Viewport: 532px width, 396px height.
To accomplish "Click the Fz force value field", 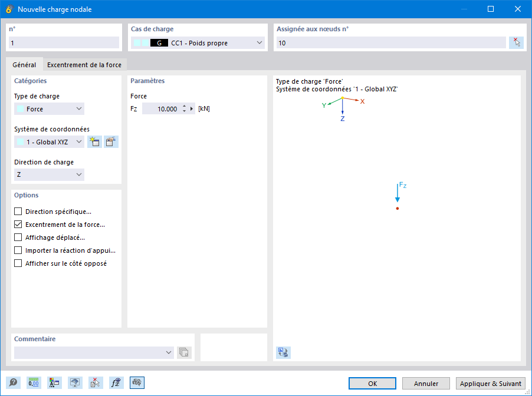I will pyautogui.click(x=162, y=109).
